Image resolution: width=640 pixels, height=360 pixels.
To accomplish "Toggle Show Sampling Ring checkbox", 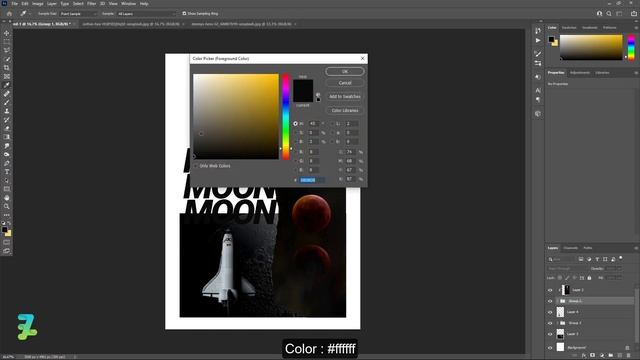I will point(184,13).
